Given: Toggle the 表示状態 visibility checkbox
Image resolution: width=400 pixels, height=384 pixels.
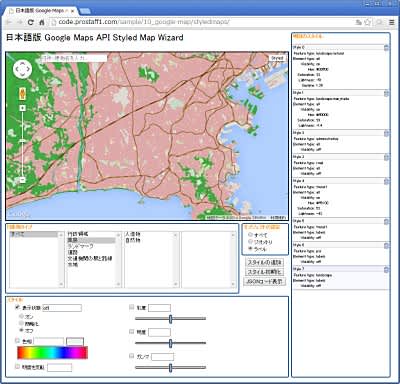Looking at the screenshot, I should pos(18,307).
